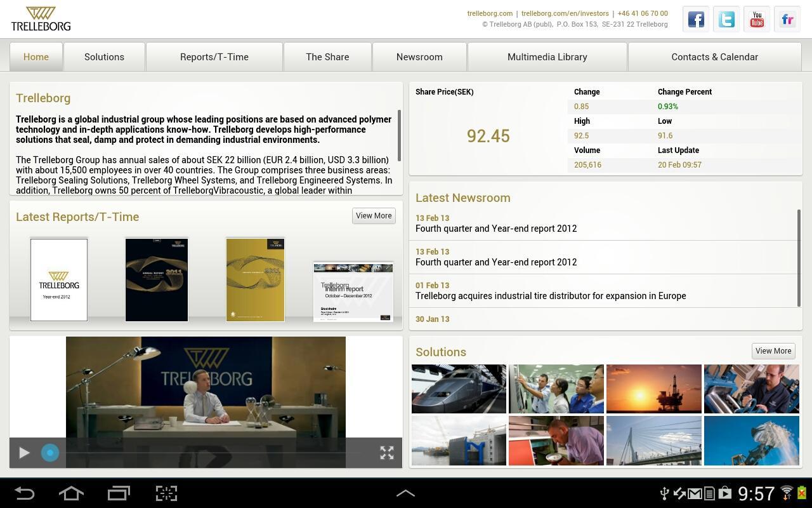Open the high-speed train solution image
This screenshot has width=812, height=508.
coord(459,389)
